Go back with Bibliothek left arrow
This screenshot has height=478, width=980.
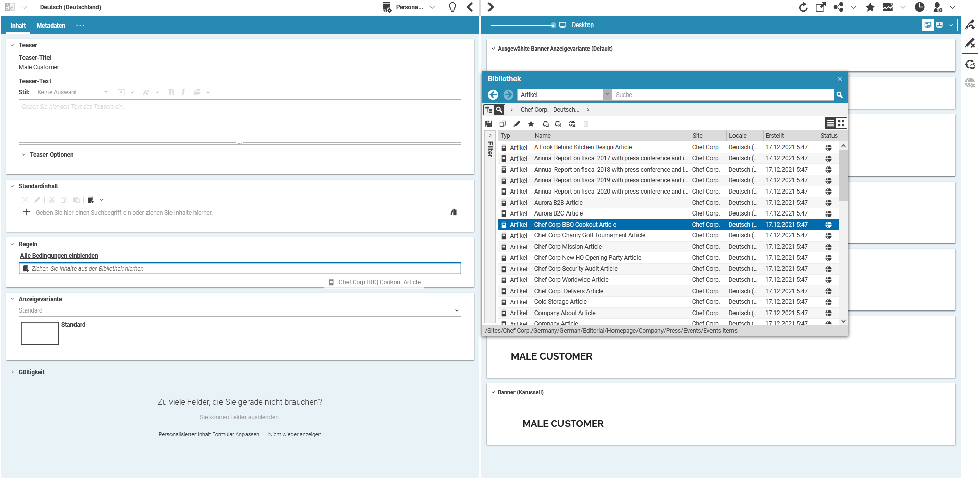point(493,95)
